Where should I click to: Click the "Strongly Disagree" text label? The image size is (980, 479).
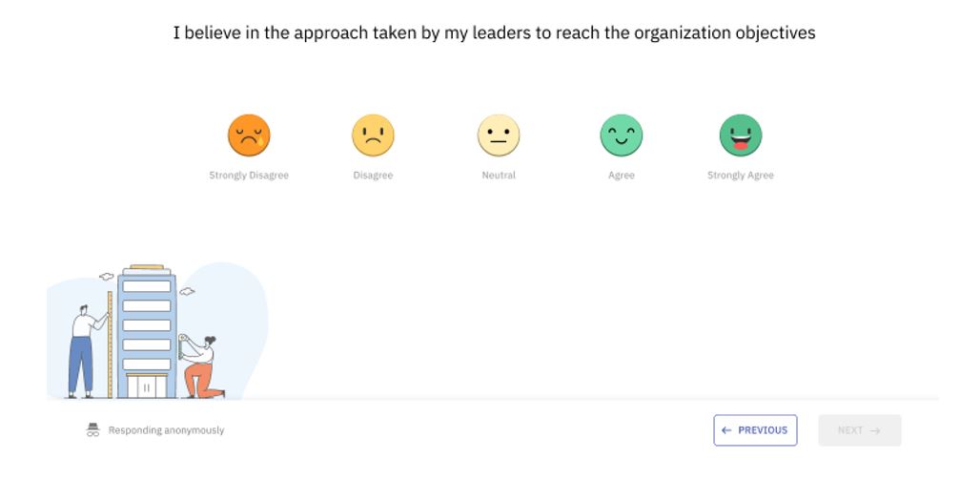coord(249,176)
